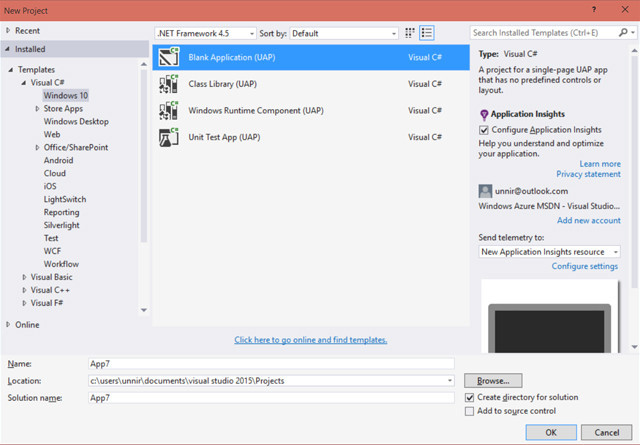Collapse the Installed section
640x445 pixels.
pyautogui.click(x=7, y=49)
